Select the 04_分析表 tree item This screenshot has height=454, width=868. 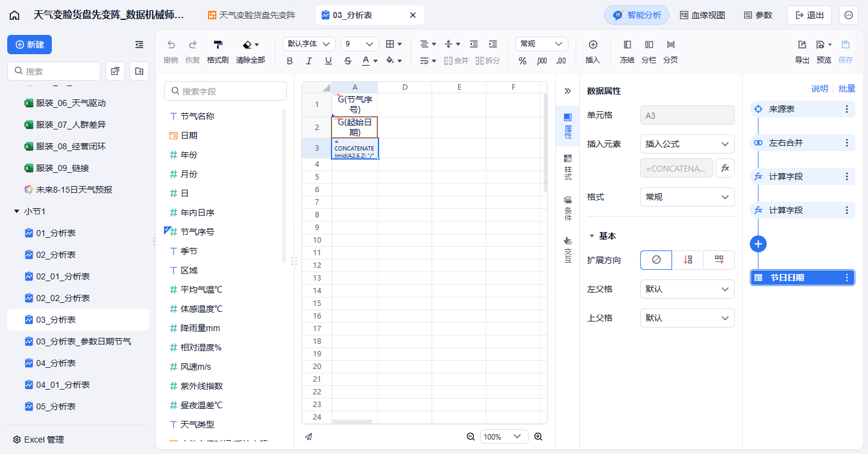[78, 363]
